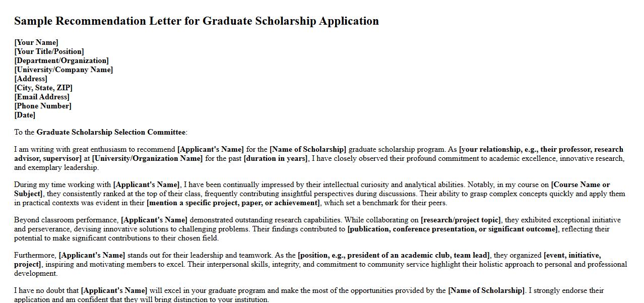Image resolution: width=644 pixels, height=303 pixels.
Task: Click [Name of Scholarship] in the opening paragraph
Action: [x=308, y=149]
